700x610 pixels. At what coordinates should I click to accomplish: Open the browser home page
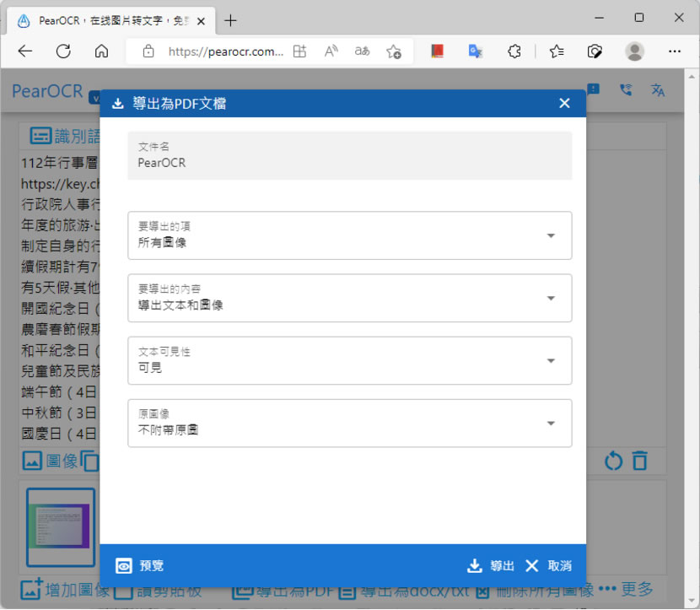(x=101, y=51)
